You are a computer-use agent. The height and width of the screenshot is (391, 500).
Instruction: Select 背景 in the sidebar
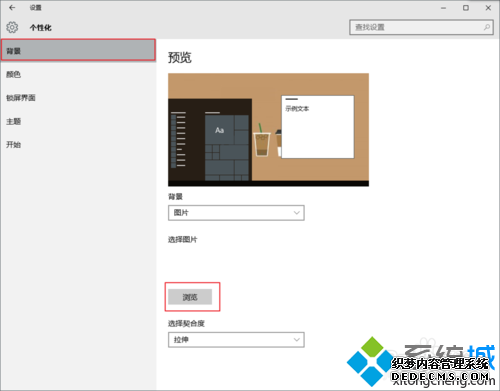click(78, 50)
